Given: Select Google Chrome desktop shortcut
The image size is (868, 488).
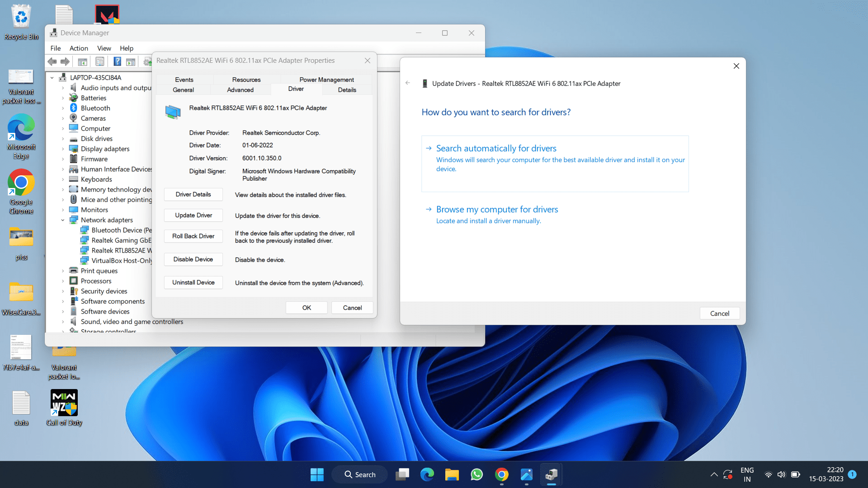Looking at the screenshot, I should pyautogui.click(x=21, y=192).
